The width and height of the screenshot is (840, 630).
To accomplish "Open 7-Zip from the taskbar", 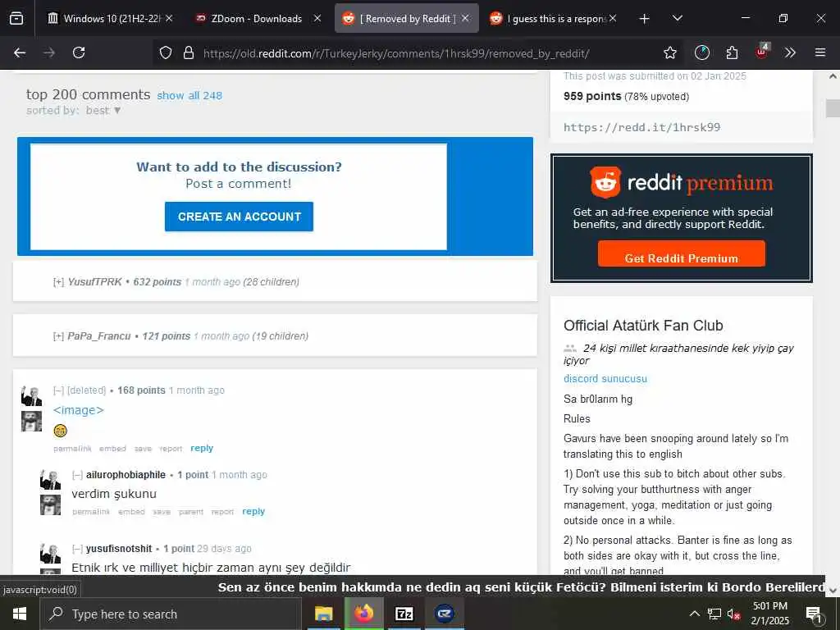I will click(x=404, y=614).
